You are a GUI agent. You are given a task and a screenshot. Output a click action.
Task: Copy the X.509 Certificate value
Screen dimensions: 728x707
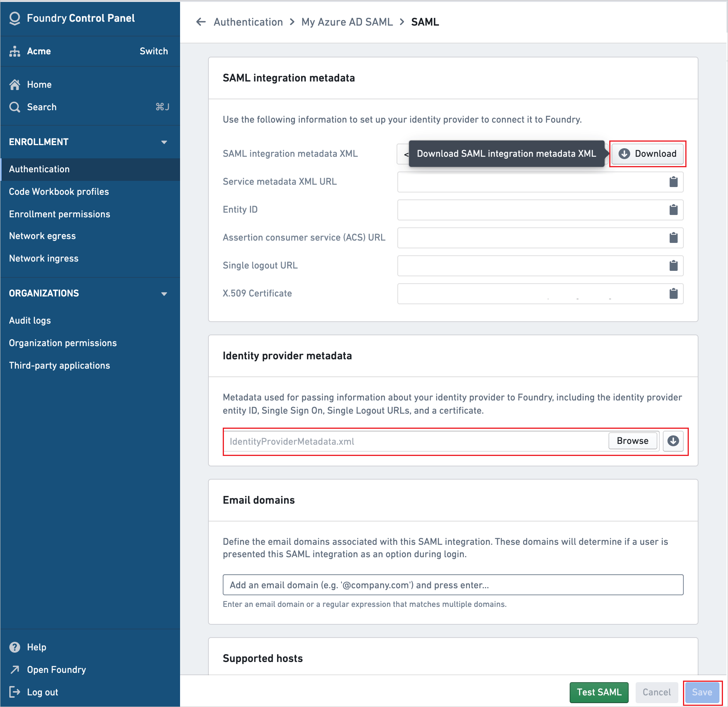(x=674, y=294)
